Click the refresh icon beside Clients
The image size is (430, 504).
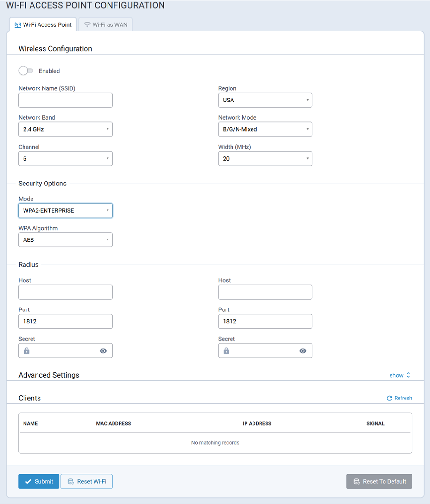[x=389, y=398]
